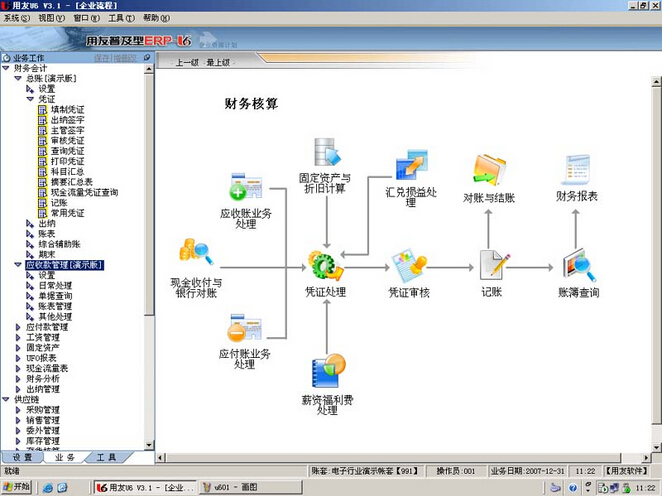Click the help icon in system tray

(x=573, y=488)
